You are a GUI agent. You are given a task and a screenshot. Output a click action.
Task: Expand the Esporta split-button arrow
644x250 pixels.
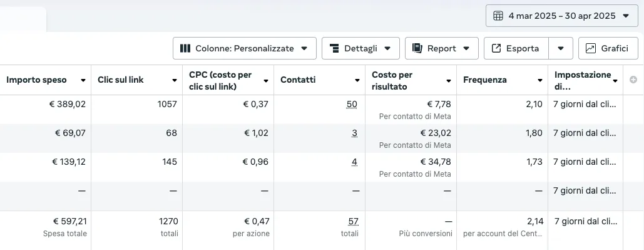click(x=561, y=48)
